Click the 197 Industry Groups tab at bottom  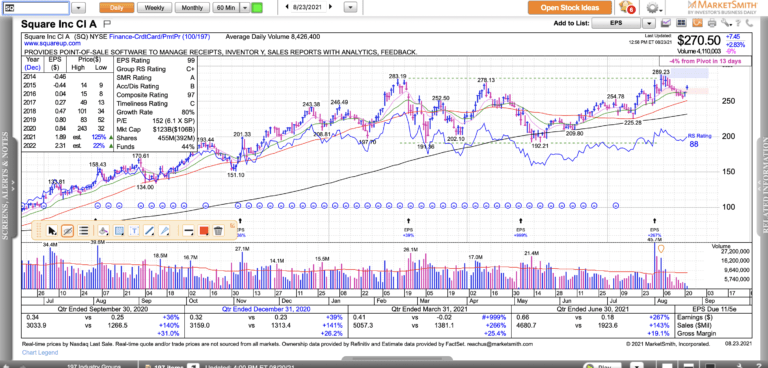click(94, 366)
